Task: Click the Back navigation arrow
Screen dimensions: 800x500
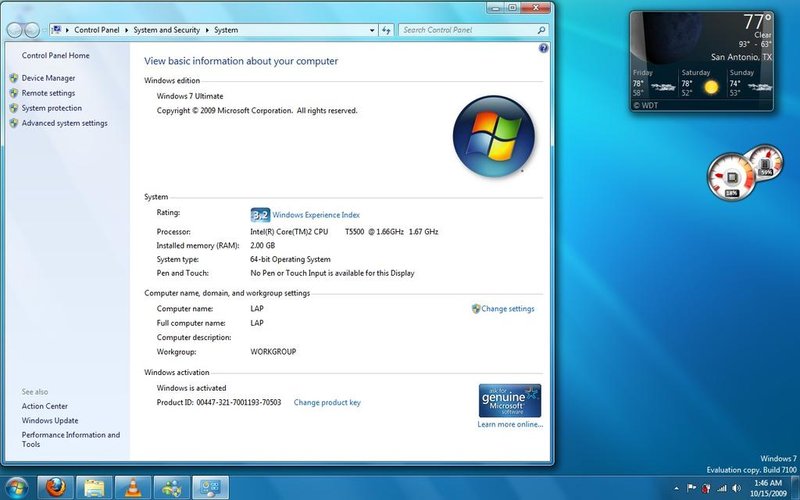Action: tap(14, 30)
